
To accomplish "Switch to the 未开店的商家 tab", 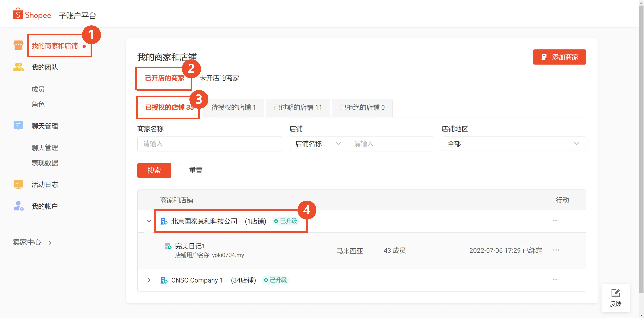I will point(219,78).
